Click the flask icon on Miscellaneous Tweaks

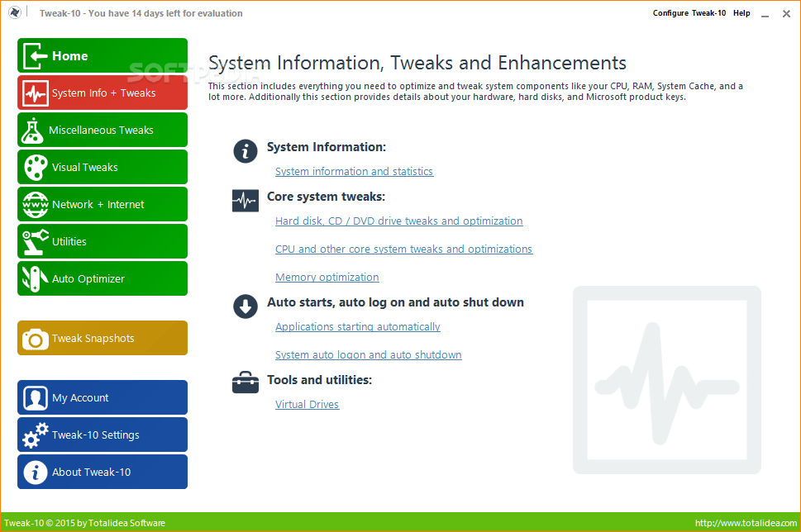click(32, 131)
